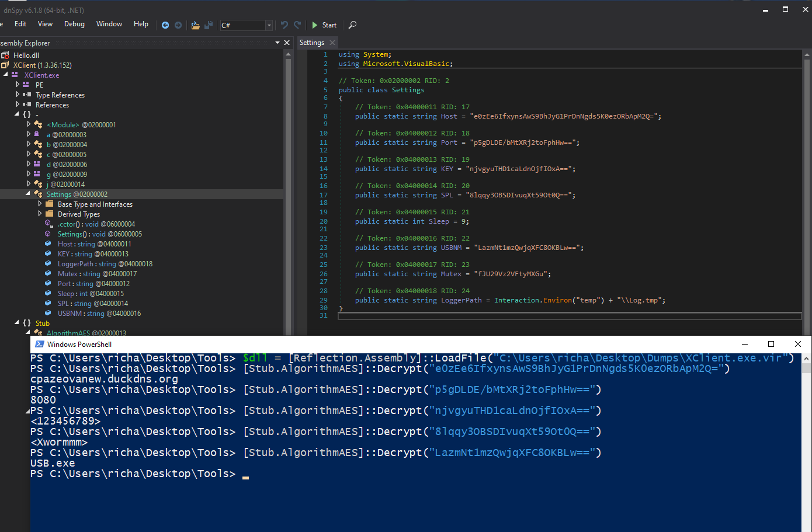
Task: Expand Base Type and Interfaces node
Action: (40, 204)
